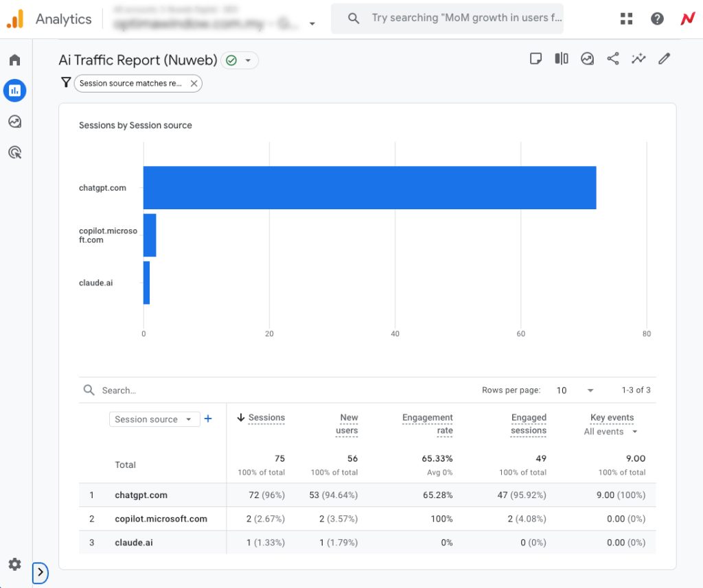
Task: Open the report status checkmark dropdown
Action: [240, 60]
